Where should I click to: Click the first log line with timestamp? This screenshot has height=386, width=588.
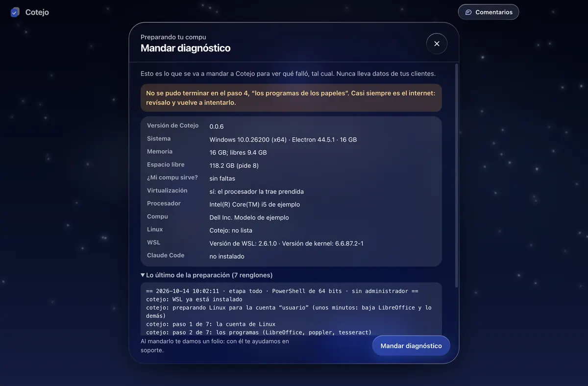282,291
